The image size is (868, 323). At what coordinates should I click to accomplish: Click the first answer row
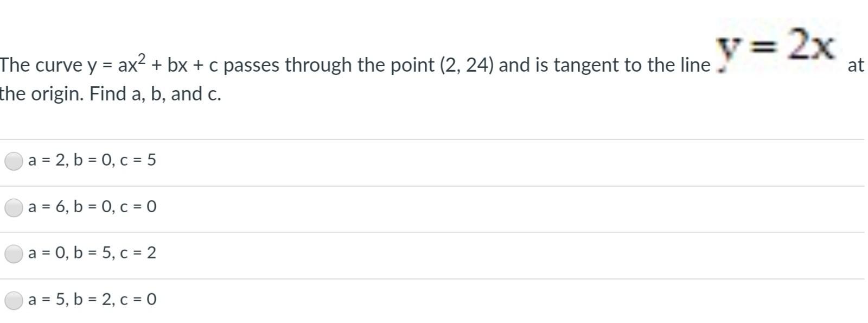click(x=380, y=161)
